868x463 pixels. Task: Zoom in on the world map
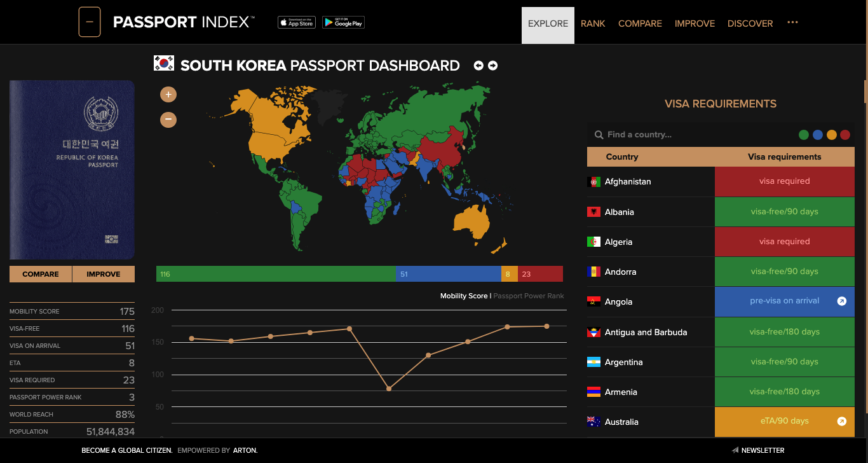coord(168,95)
